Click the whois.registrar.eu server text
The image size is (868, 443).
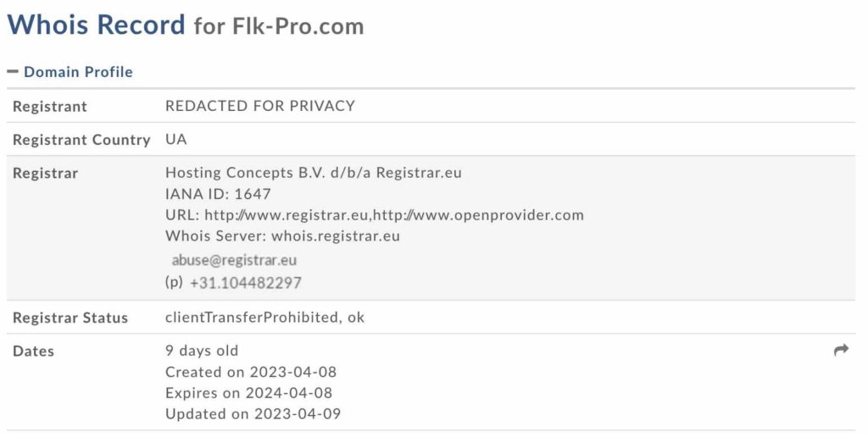pyautogui.click(x=336, y=235)
